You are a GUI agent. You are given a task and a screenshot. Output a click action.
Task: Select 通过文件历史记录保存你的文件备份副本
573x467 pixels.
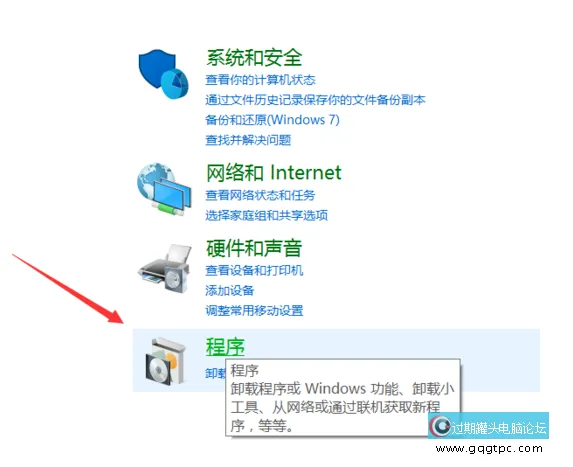coord(315,100)
